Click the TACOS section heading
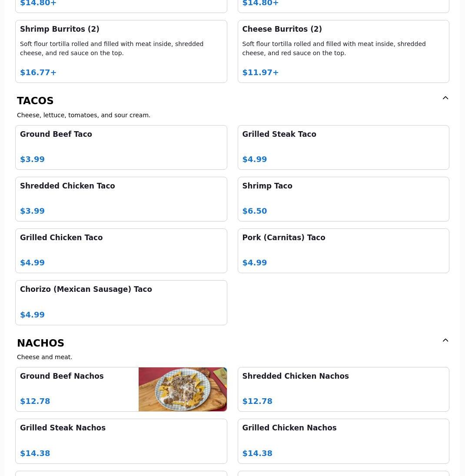Screen dimensions: 465x476 click(35, 100)
